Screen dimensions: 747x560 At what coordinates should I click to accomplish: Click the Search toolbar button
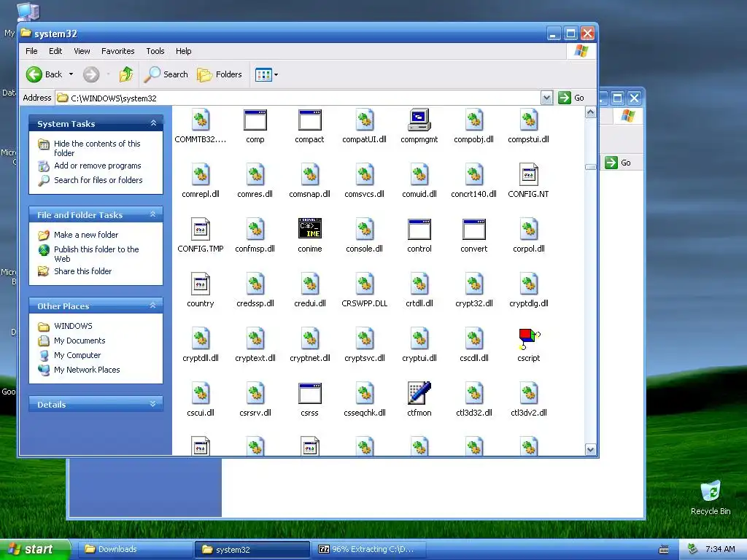[x=166, y=74]
